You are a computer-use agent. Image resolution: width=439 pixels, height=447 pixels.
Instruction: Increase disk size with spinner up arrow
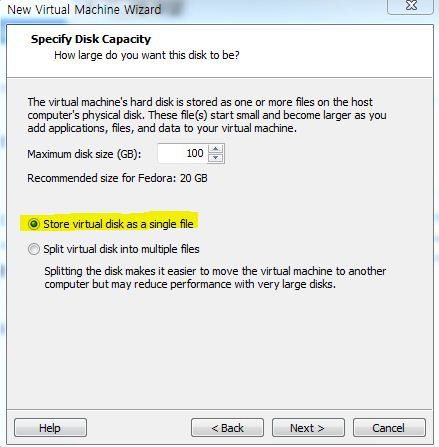click(215, 149)
